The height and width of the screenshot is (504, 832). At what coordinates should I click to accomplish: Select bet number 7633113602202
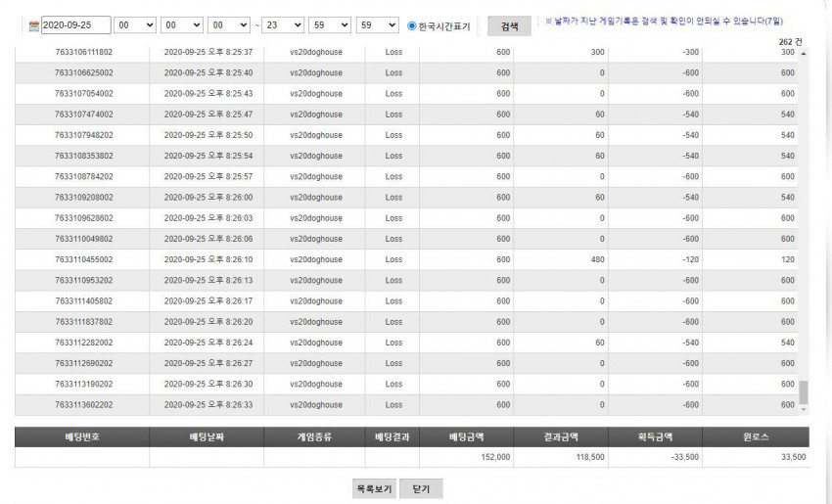click(x=84, y=404)
